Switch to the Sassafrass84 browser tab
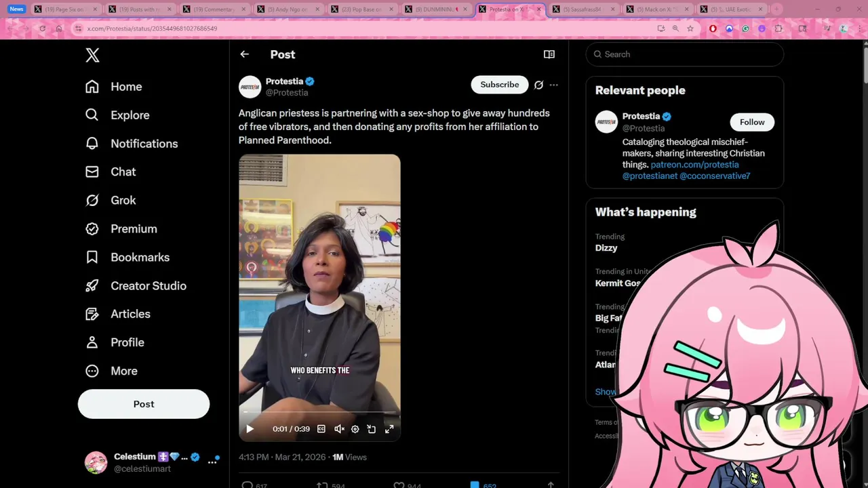Screen dimensions: 868x488 coord(583,9)
